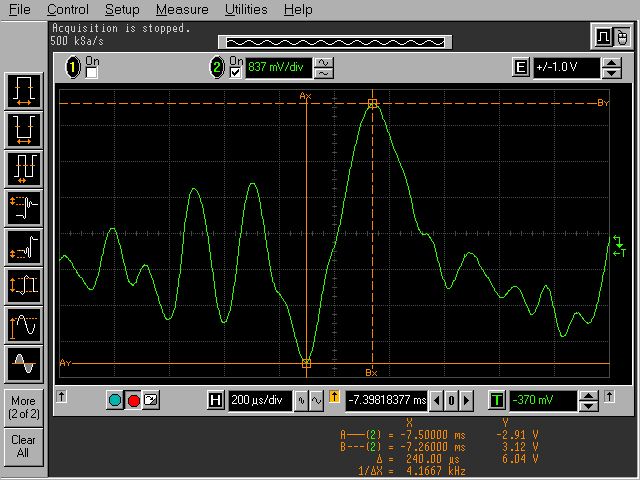
Task: Open horizontal setup with the H button
Action: coord(216,400)
